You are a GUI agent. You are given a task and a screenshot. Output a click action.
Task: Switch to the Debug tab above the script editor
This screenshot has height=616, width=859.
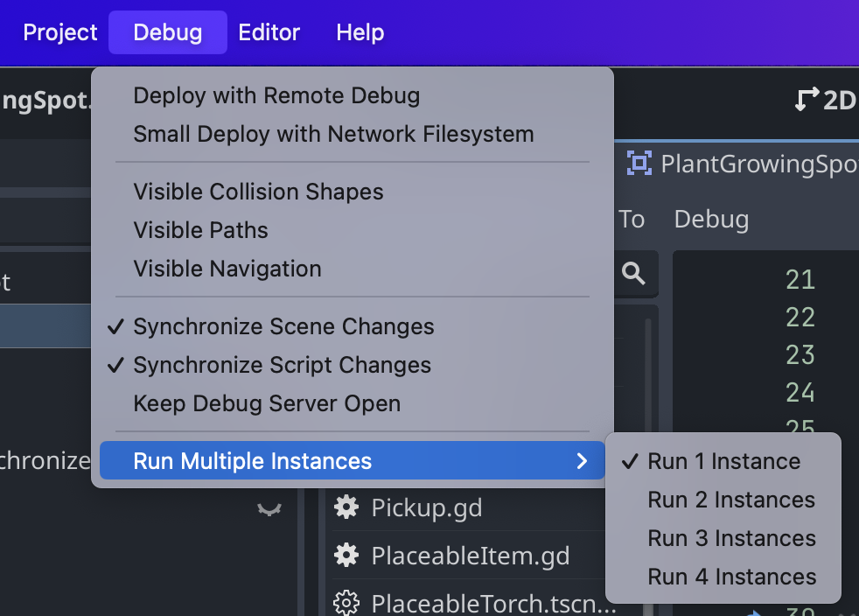click(x=711, y=219)
